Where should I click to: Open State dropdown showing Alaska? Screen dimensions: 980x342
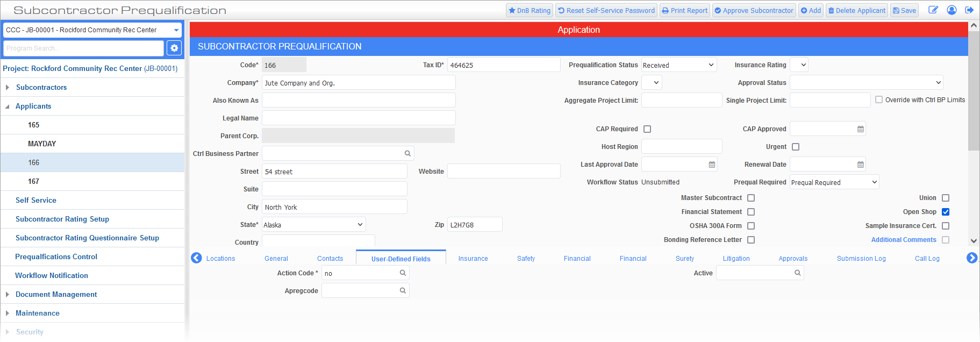(x=314, y=225)
